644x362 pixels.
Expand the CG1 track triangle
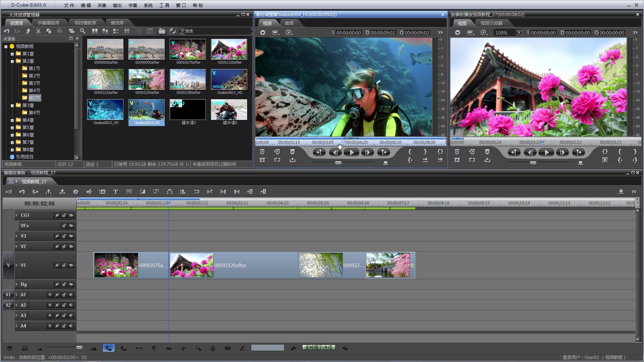coord(17,216)
